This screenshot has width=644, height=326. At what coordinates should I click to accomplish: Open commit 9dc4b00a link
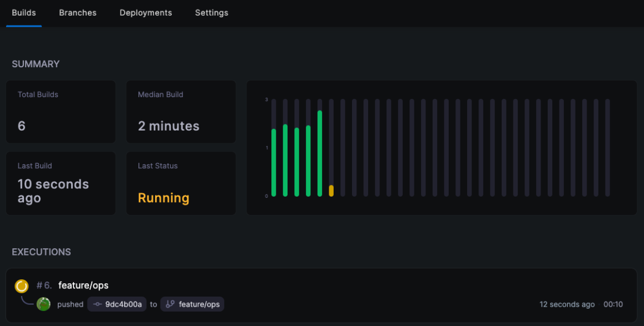(123, 304)
